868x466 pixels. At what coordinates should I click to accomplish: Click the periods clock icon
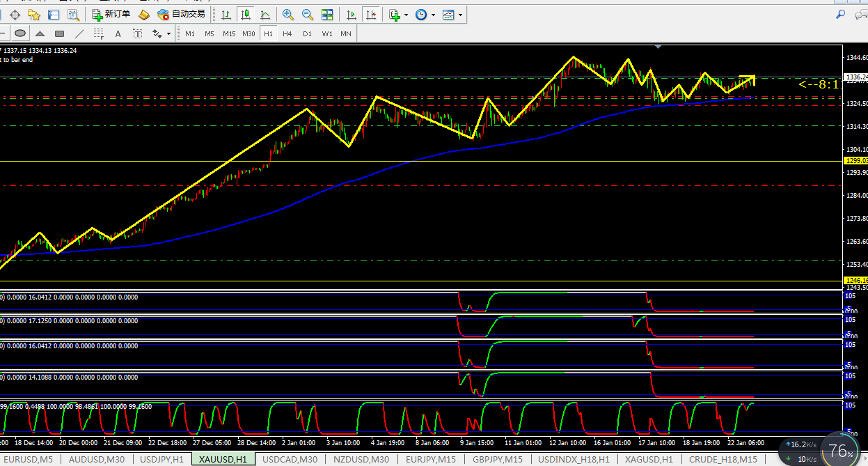[x=421, y=15]
